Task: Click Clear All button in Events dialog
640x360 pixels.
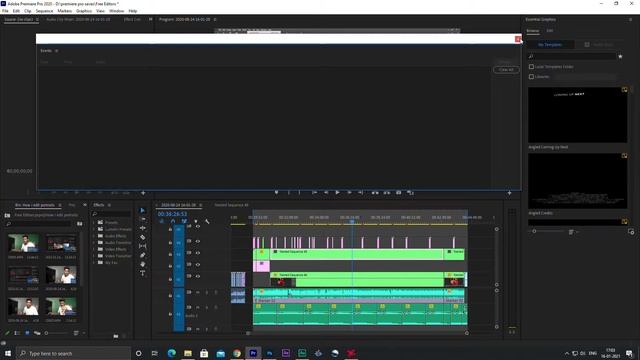Action: click(506, 70)
